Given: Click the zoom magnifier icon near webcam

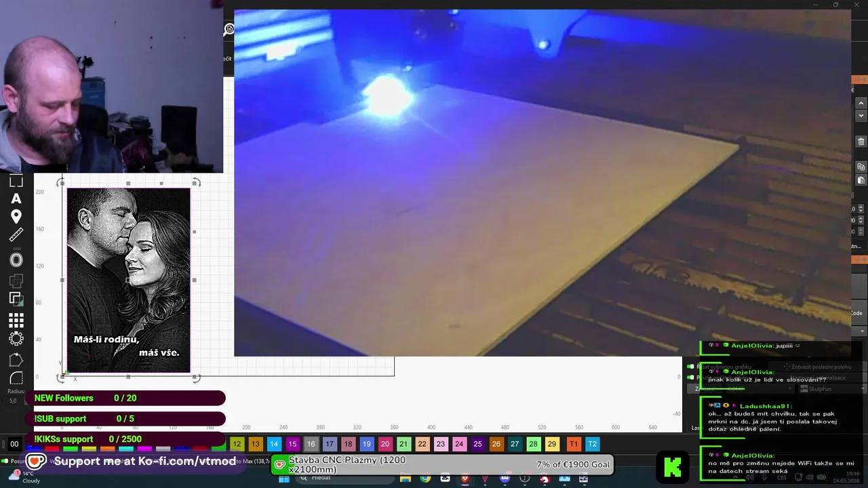Looking at the screenshot, I should pos(229,29).
